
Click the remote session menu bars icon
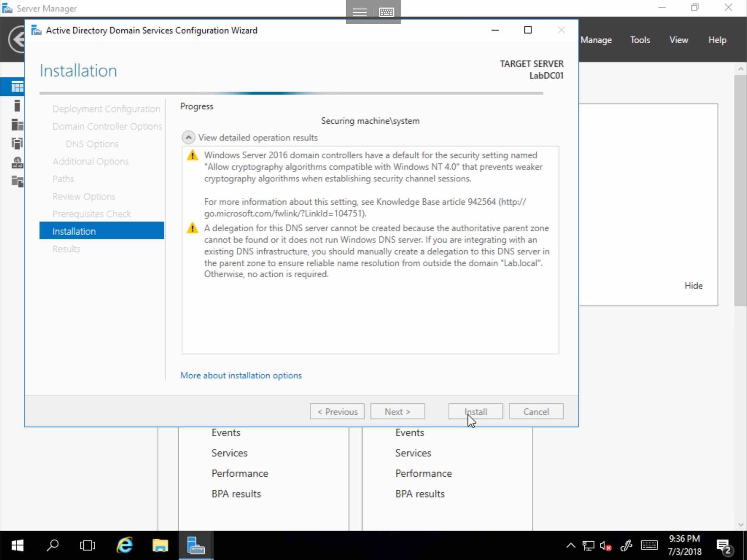[359, 12]
